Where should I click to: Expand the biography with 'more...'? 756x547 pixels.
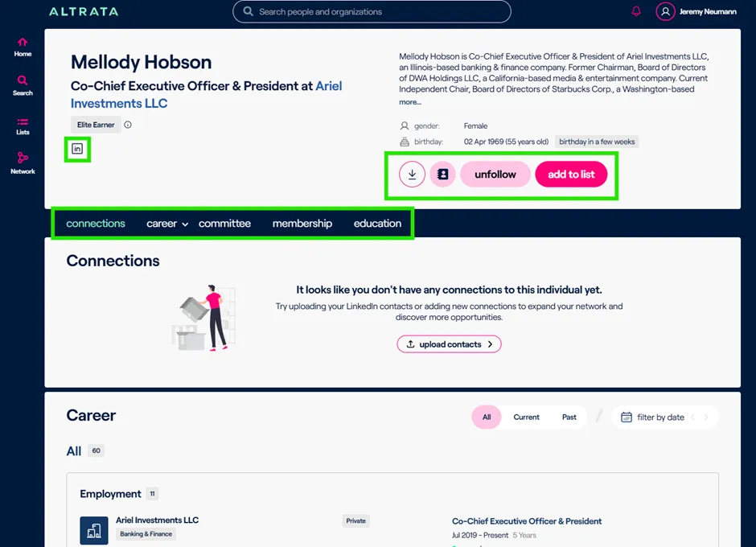click(410, 102)
